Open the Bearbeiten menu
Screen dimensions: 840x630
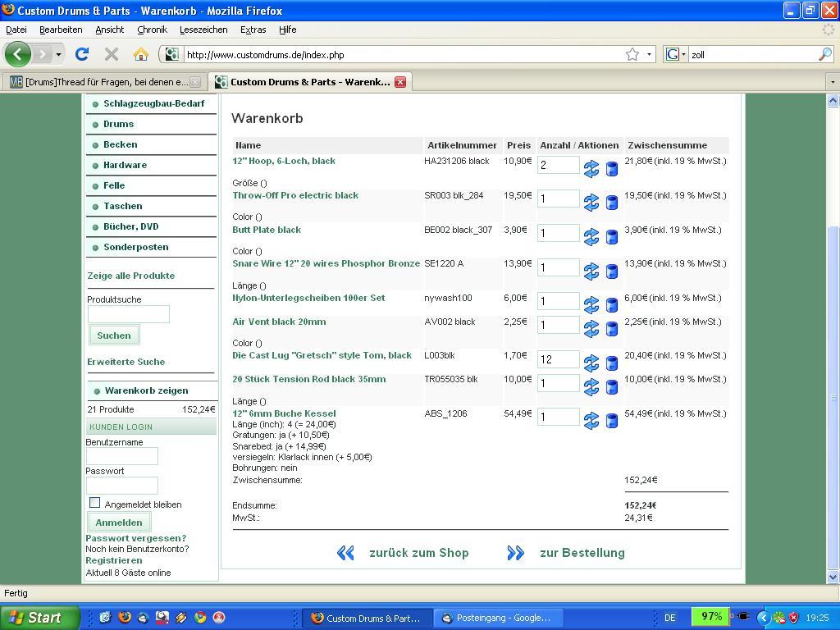61,30
